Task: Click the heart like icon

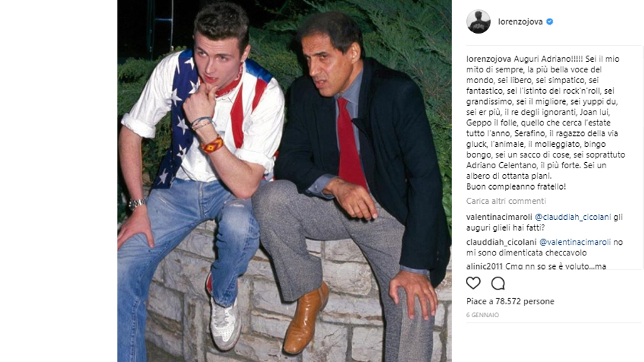Action: click(473, 283)
